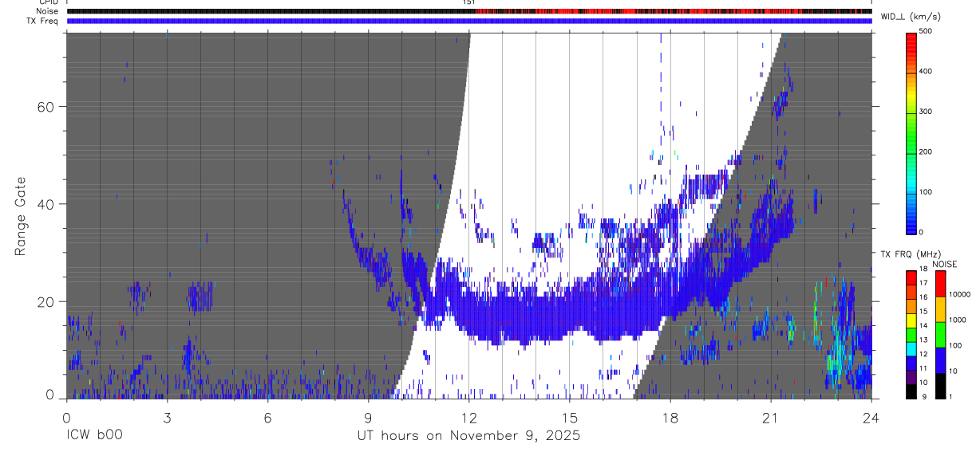980x452 pixels.
Task: Click the '14' MHz tick in TX FRQ legend
Action: tap(923, 325)
